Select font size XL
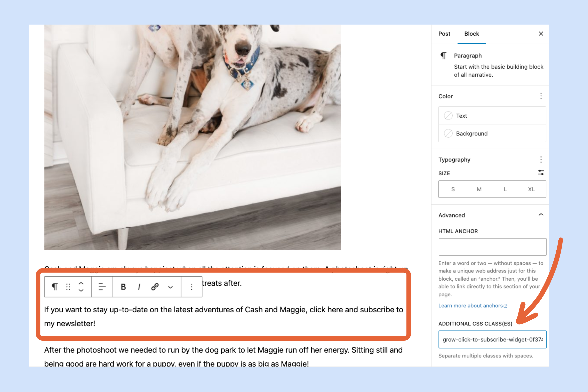 click(531, 189)
